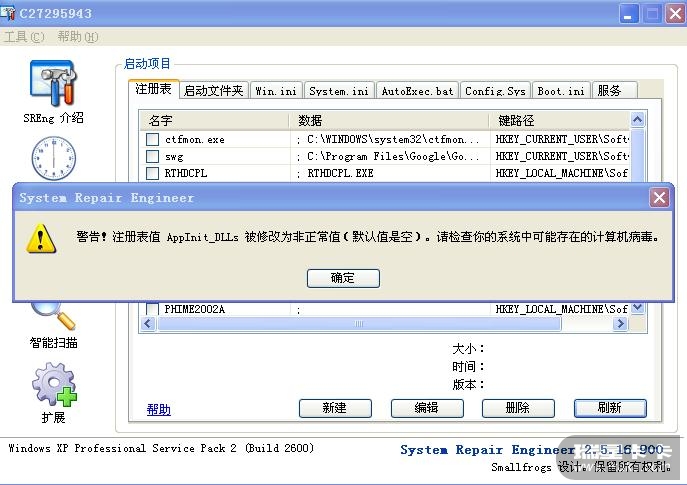Close the System Repair Engineer warning dialog
Screen dimensions: 687x485
(659, 198)
